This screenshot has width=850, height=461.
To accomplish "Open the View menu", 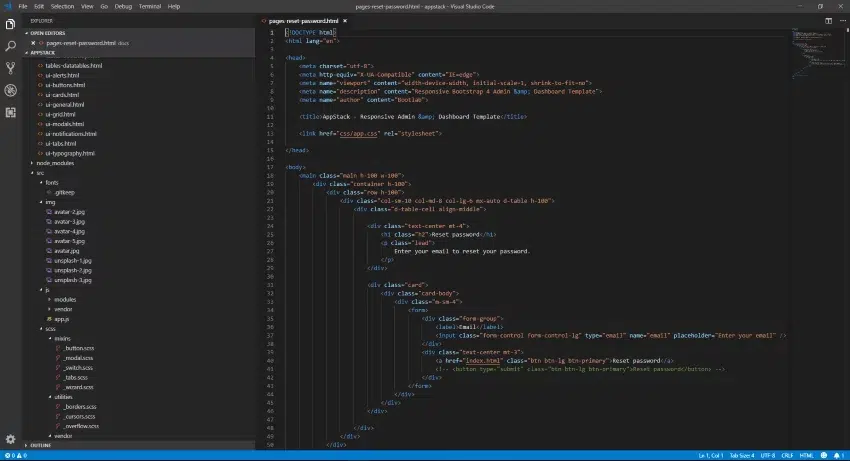I will (87, 7).
